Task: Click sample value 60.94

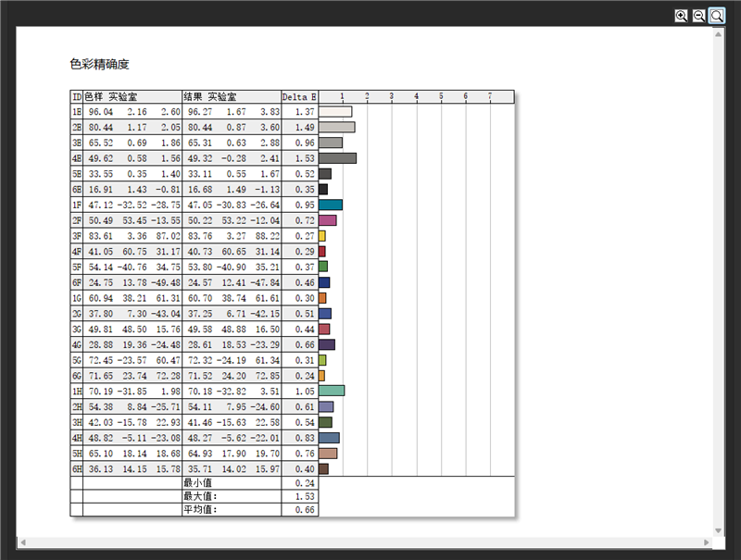Action: (x=101, y=298)
